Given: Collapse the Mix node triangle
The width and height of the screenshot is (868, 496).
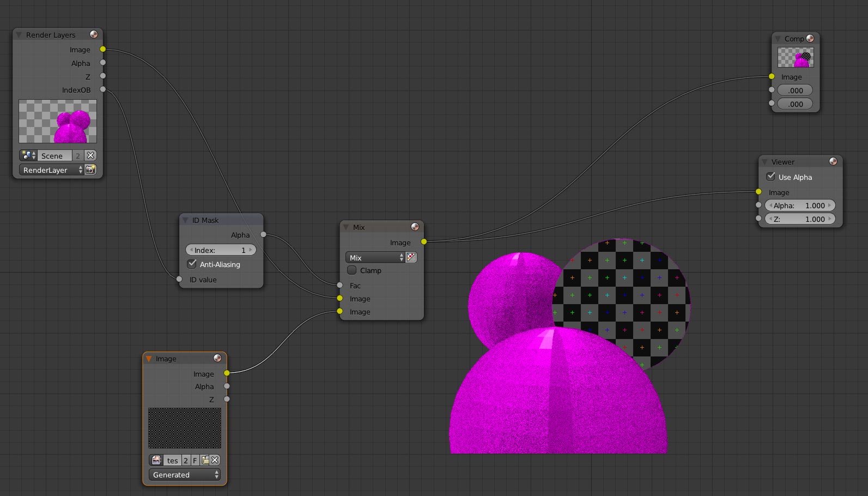Looking at the screenshot, I should (x=345, y=227).
